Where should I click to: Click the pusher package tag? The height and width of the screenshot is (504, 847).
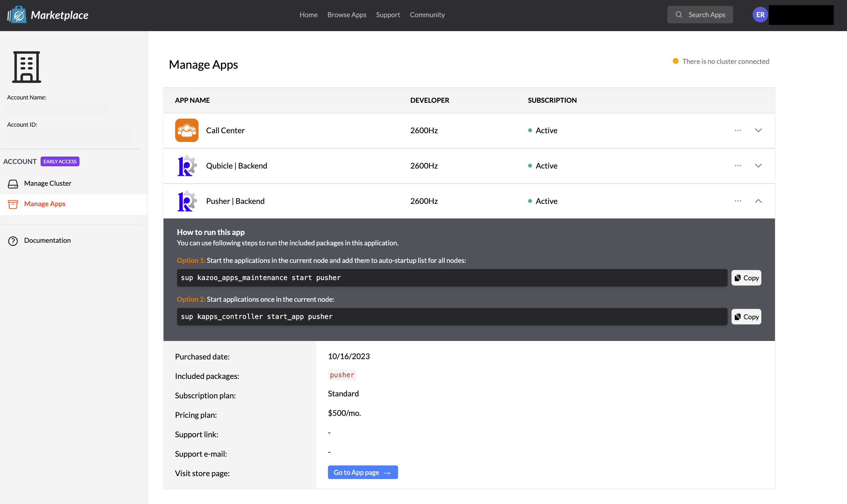(342, 375)
